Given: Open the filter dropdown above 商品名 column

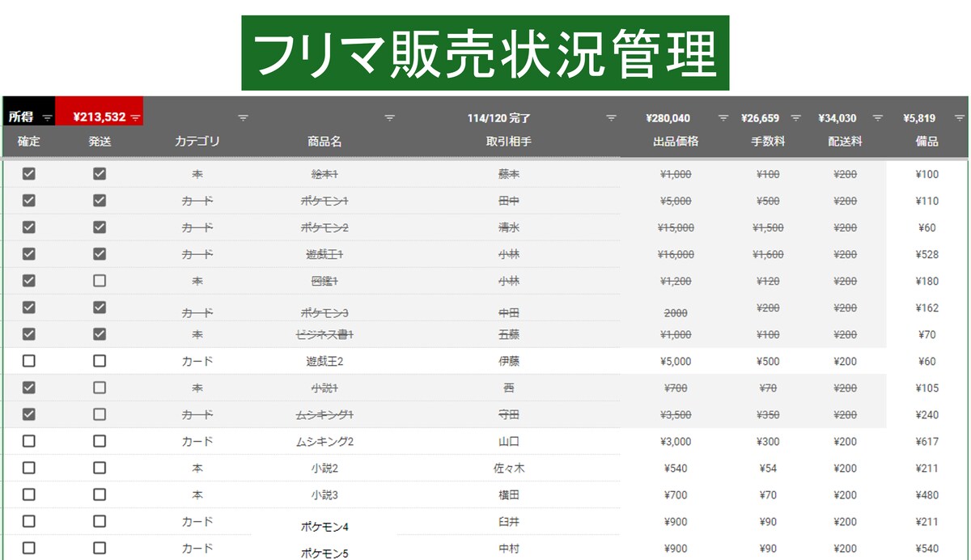Looking at the screenshot, I should coord(389,118).
